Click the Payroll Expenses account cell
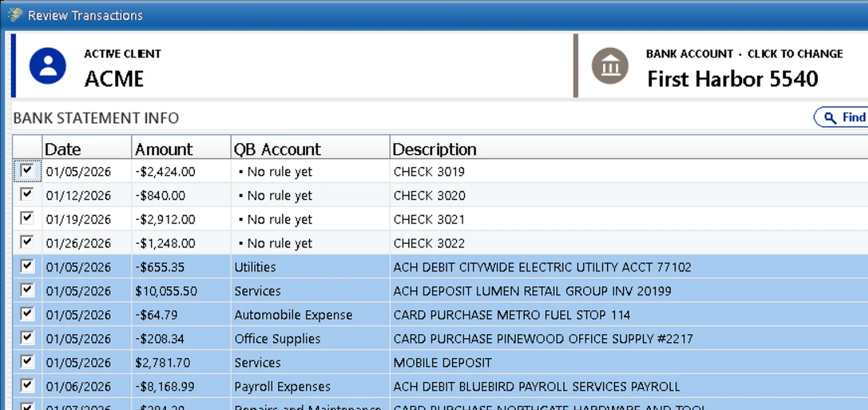868x410 pixels. tap(310, 387)
